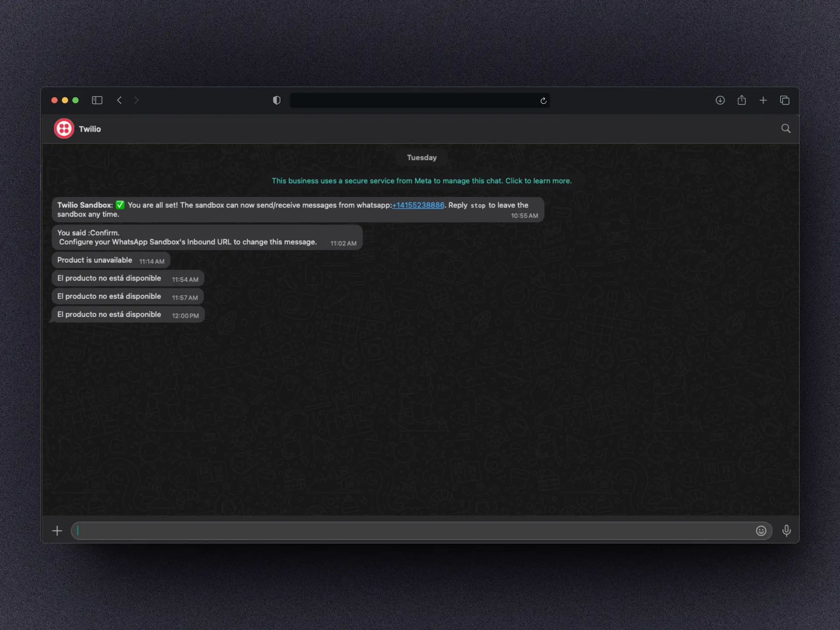Go back to the previous page
The width and height of the screenshot is (840, 630).
[119, 100]
